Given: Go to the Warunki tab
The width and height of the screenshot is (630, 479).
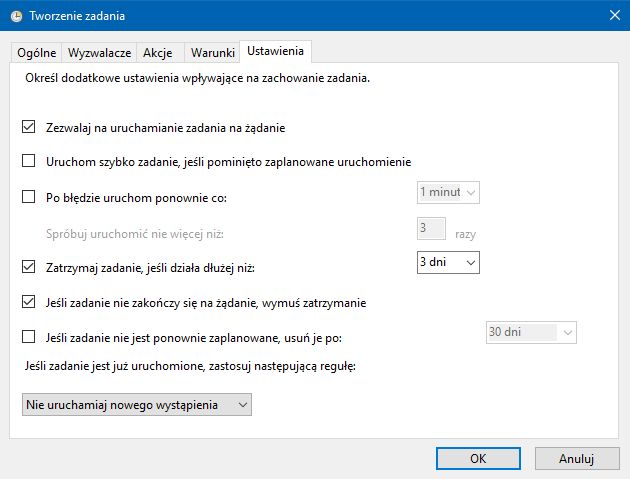Looking at the screenshot, I should pos(211,53).
